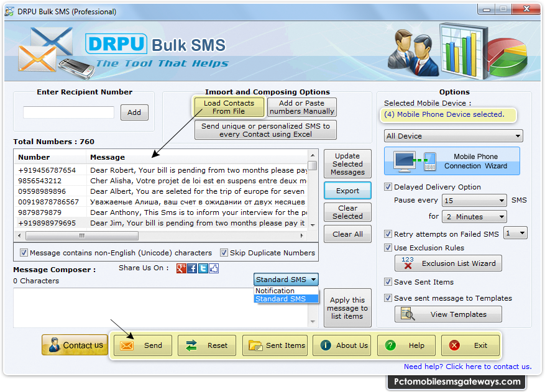Image resolution: width=545 pixels, height=392 pixels.
Task: Click the computer-phone connection wizard icon
Action: (415, 161)
